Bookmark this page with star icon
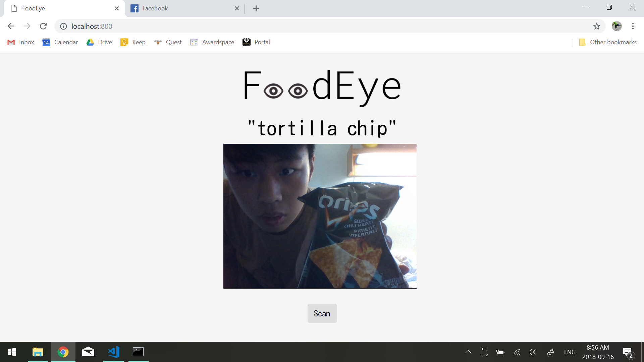 pyautogui.click(x=596, y=26)
